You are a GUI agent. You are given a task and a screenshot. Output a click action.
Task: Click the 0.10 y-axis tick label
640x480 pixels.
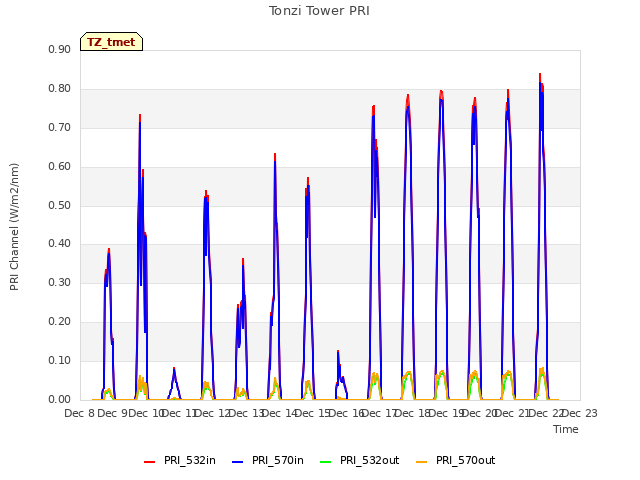[x=60, y=360]
